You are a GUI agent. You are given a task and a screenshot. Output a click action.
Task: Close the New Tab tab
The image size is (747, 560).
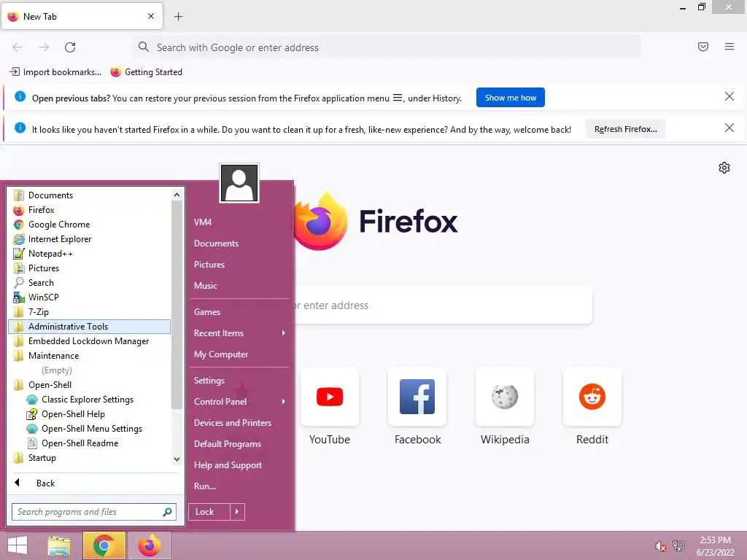[x=151, y=16]
